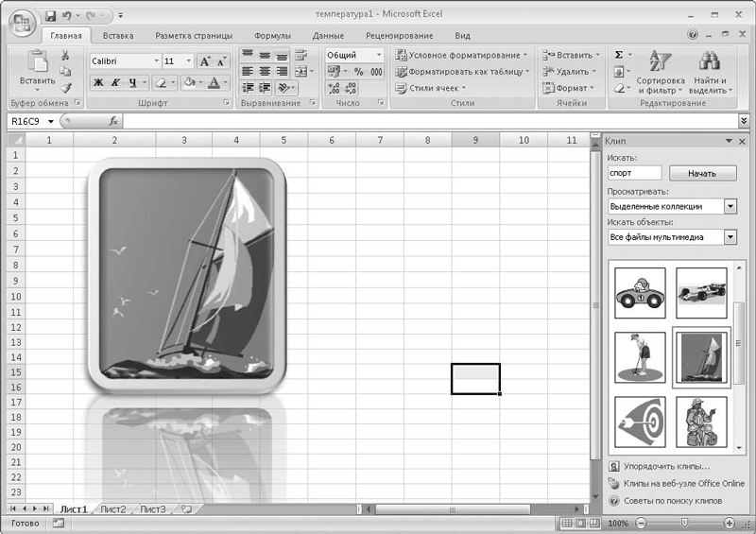
Task: Expand the Выделенные коллекции dropdown
Action: 730,206
